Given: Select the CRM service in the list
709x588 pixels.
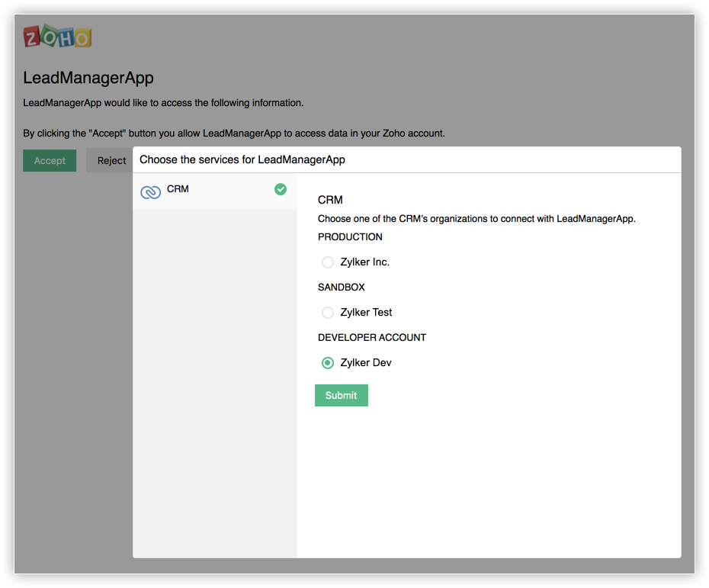Looking at the screenshot, I should (215, 191).
